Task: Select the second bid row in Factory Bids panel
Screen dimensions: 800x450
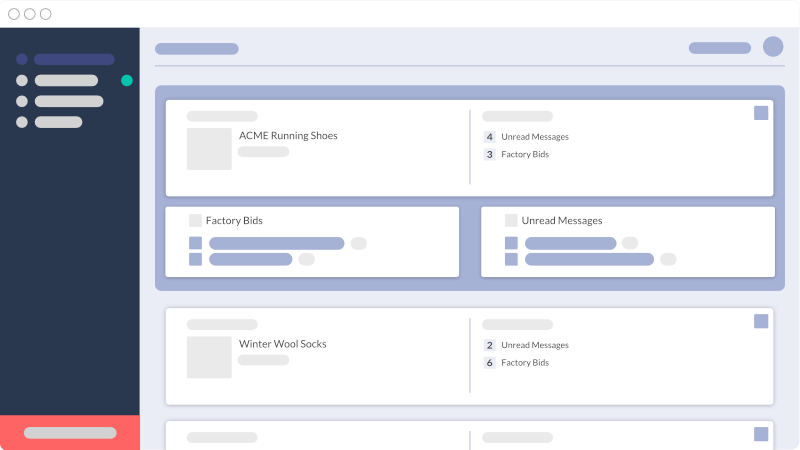Action: tap(252, 259)
